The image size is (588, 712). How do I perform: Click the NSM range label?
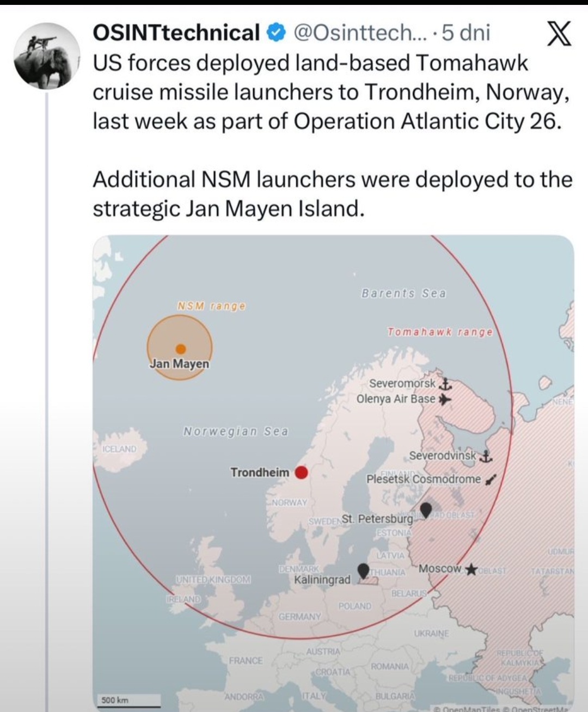pyautogui.click(x=211, y=306)
